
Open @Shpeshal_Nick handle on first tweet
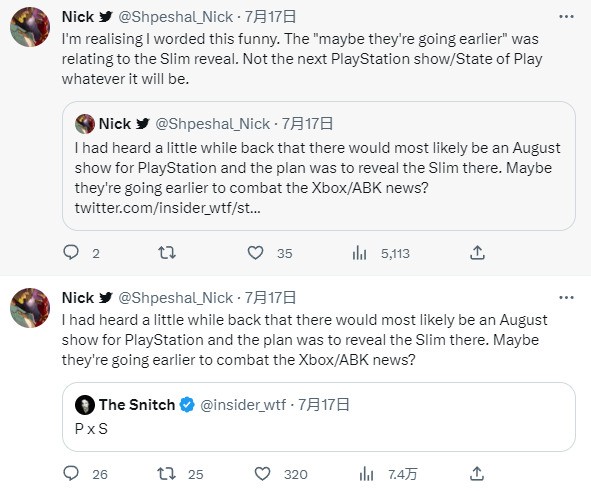pyautogui.click(x=176, y=17)
